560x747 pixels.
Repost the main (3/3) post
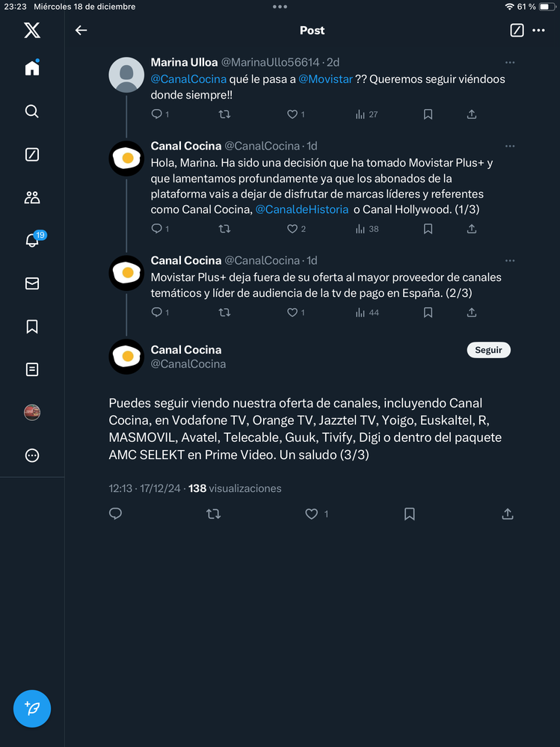(x=214, y=514)
